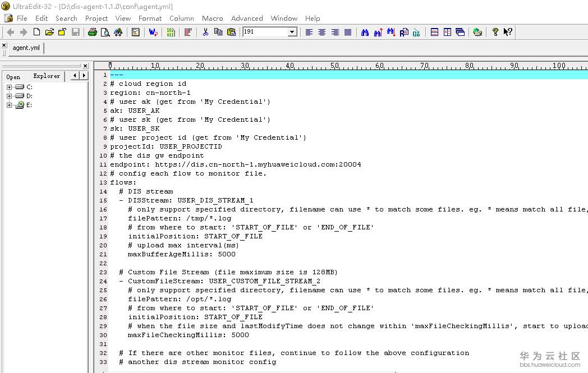Click the Center Align icon
This screenshot has width=588, height=373.
click(321, 32)
